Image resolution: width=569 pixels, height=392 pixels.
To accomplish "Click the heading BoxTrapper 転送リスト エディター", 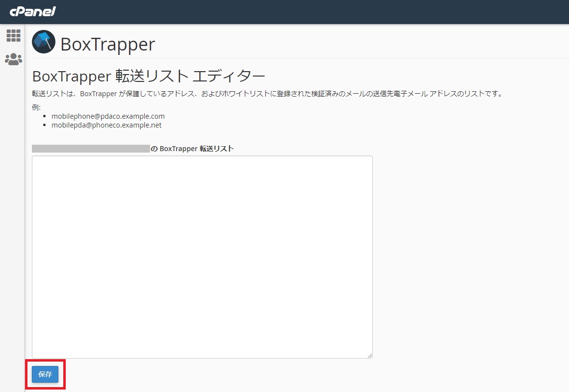I will [149, 76].
